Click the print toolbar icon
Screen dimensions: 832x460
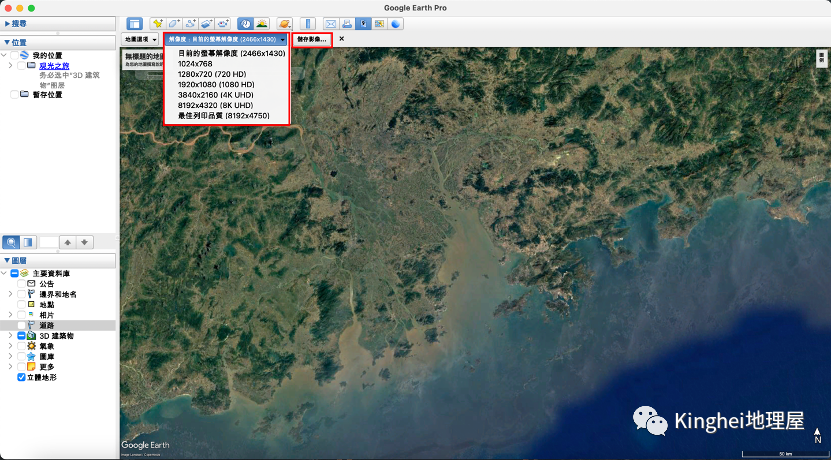point(347,23)
